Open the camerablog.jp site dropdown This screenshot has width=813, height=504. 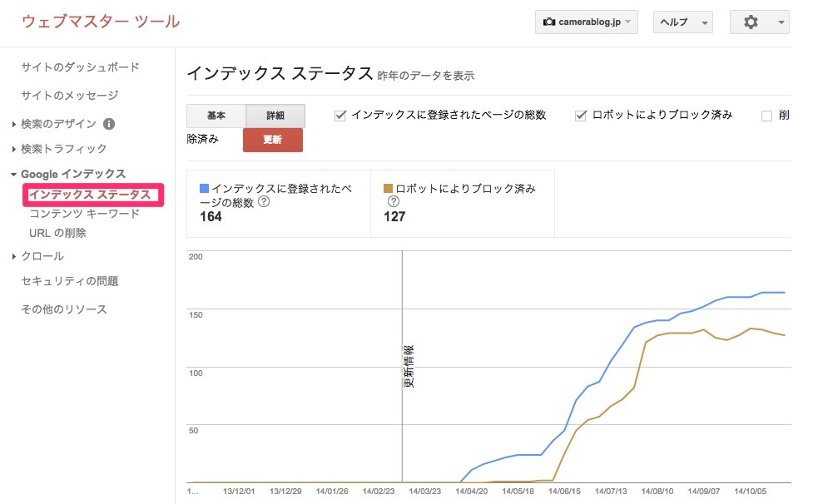[587, 22]
